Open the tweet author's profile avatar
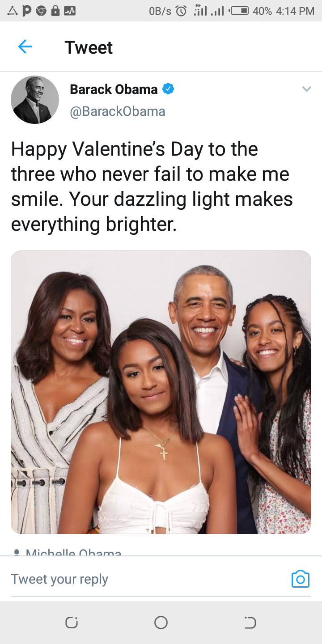Screen dimensions: 322x644 click(x=35, y=100)
